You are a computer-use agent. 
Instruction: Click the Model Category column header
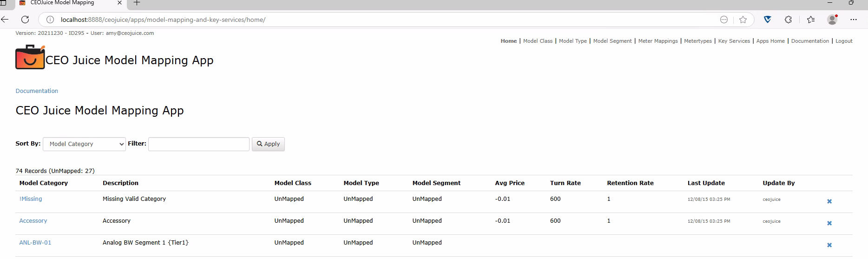tap(44, 183)
